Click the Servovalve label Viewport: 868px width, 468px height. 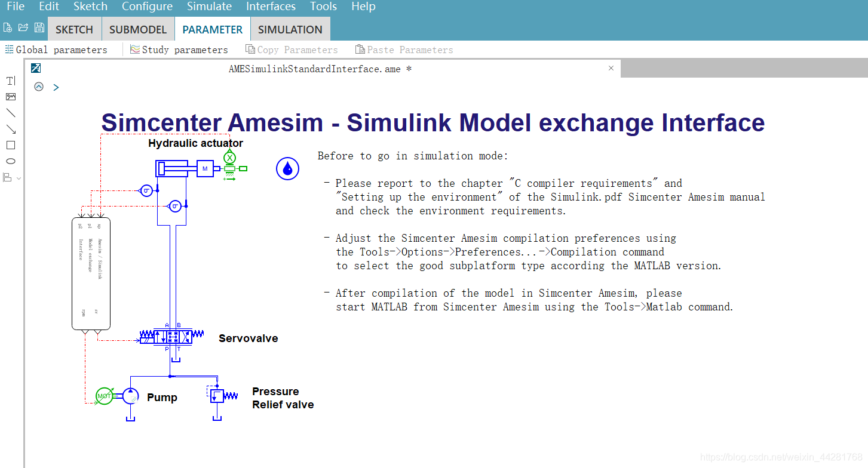click(x=249, y=338)
